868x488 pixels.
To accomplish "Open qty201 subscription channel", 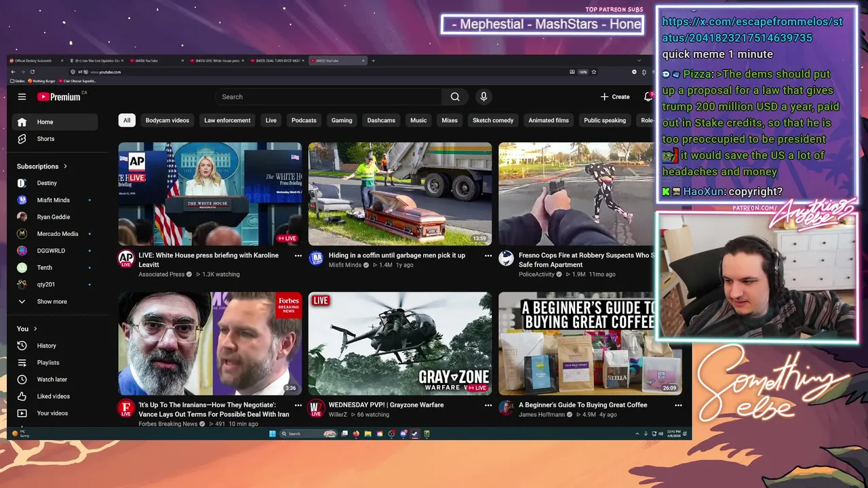I will point(55,285).
